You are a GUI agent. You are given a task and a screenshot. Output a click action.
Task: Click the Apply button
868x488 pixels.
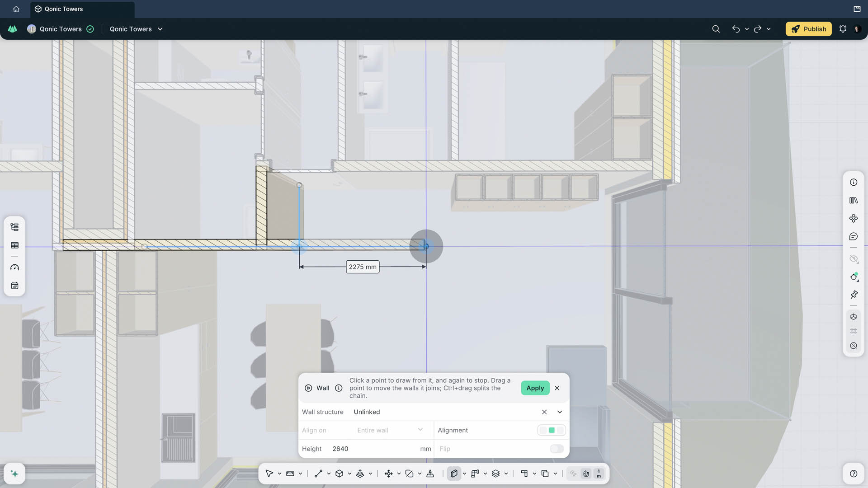click(x=535, y=388)
